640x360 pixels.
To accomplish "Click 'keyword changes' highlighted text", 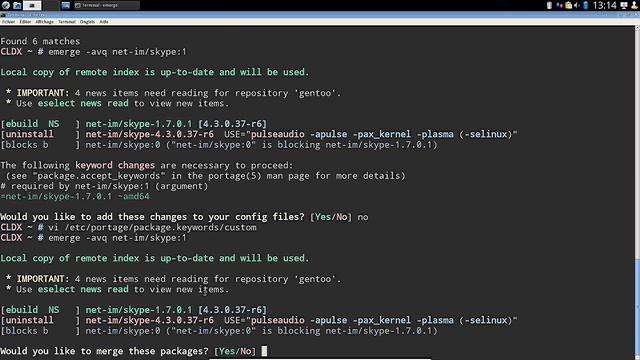I will pos(115,165).
